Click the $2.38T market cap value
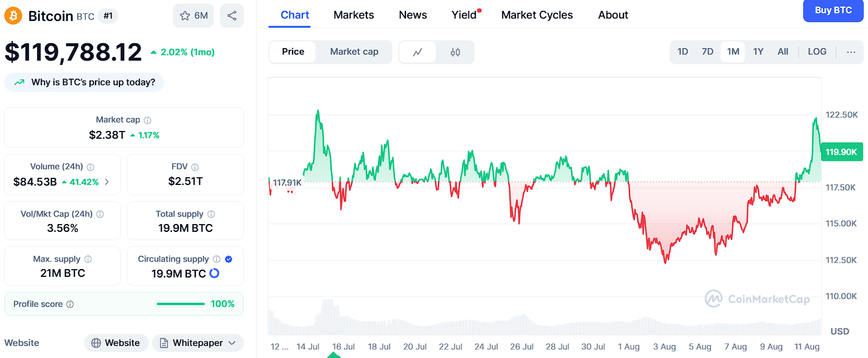 pos(107,135)
